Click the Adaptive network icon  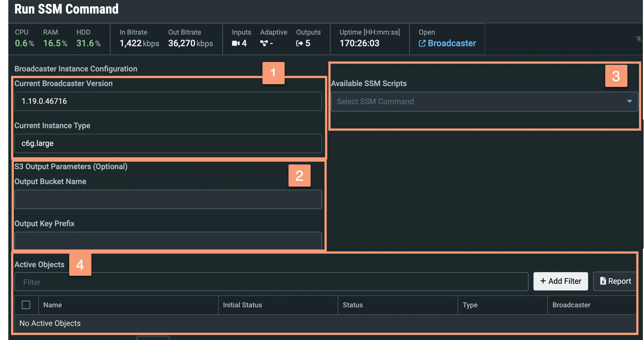264,43
